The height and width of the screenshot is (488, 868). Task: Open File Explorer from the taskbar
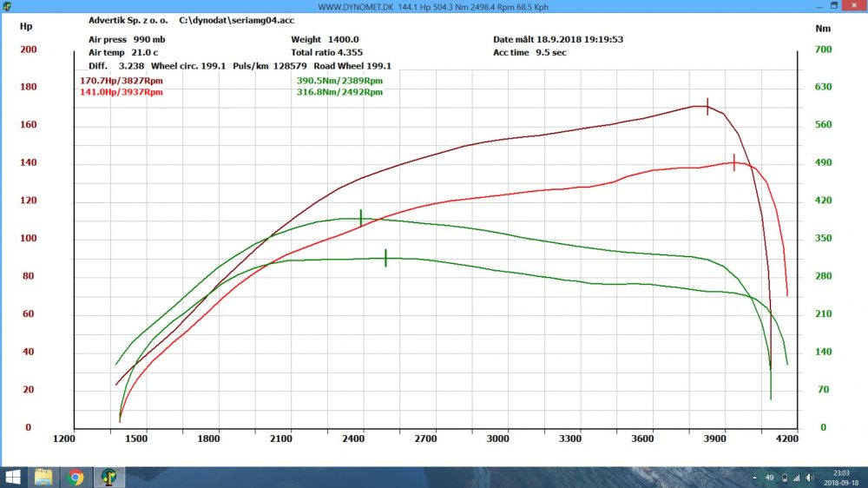click(x=43, y=477)
